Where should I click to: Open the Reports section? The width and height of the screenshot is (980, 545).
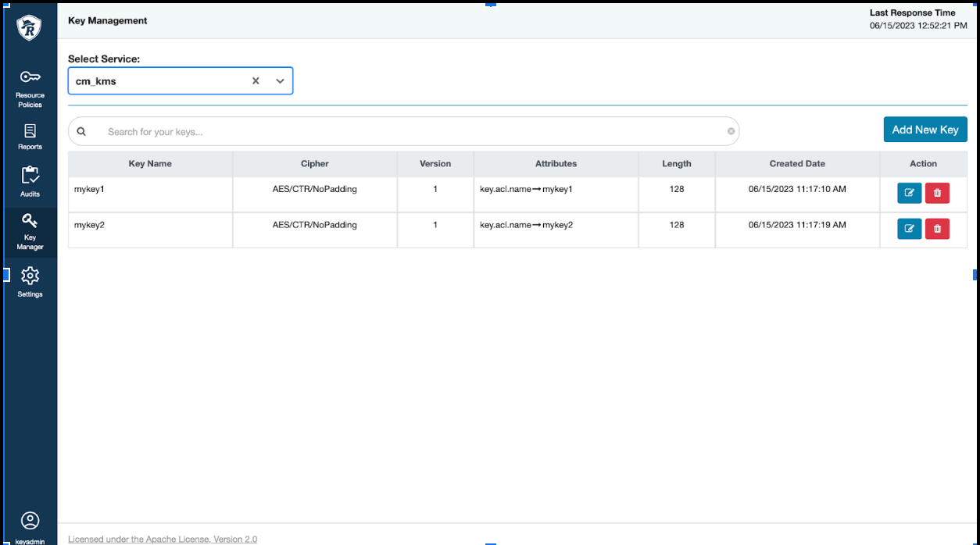point(30,136)
